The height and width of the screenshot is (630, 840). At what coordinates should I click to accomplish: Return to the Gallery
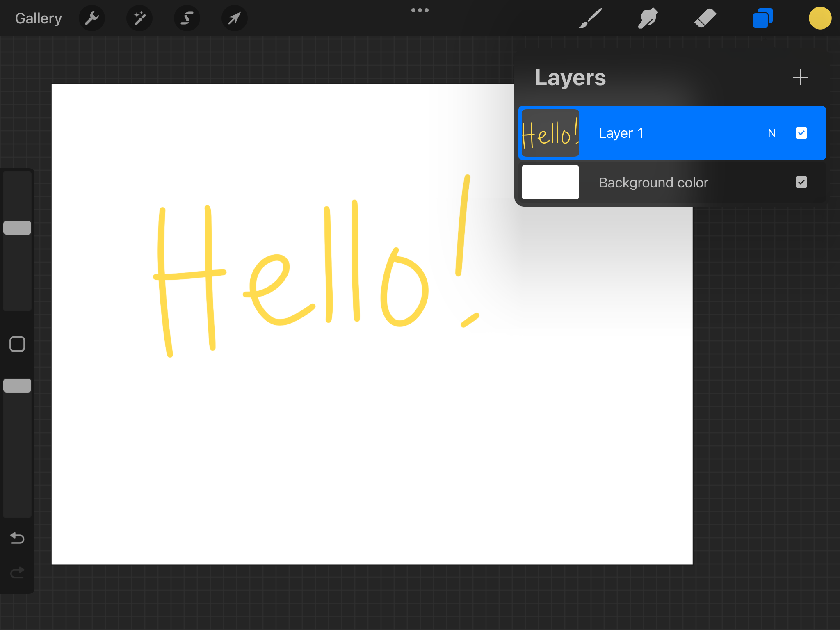pyautogui.click(x=39, y=18)
